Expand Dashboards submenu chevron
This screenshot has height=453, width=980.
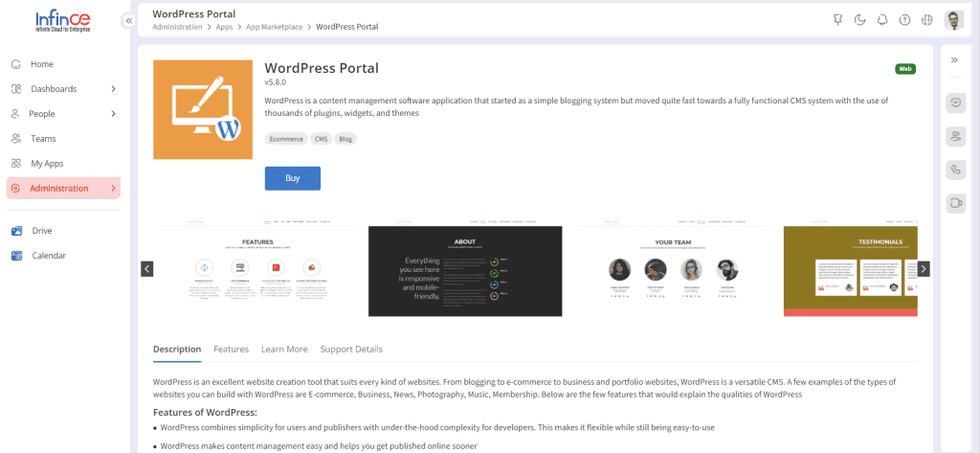click(113, 89)
